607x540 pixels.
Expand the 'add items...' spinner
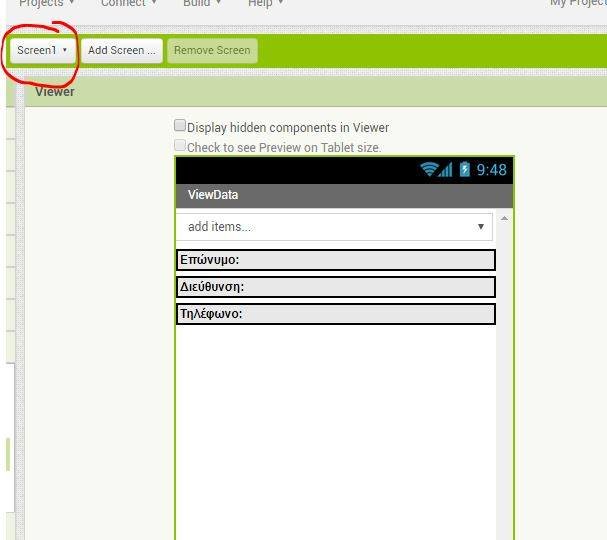(334, 226)
